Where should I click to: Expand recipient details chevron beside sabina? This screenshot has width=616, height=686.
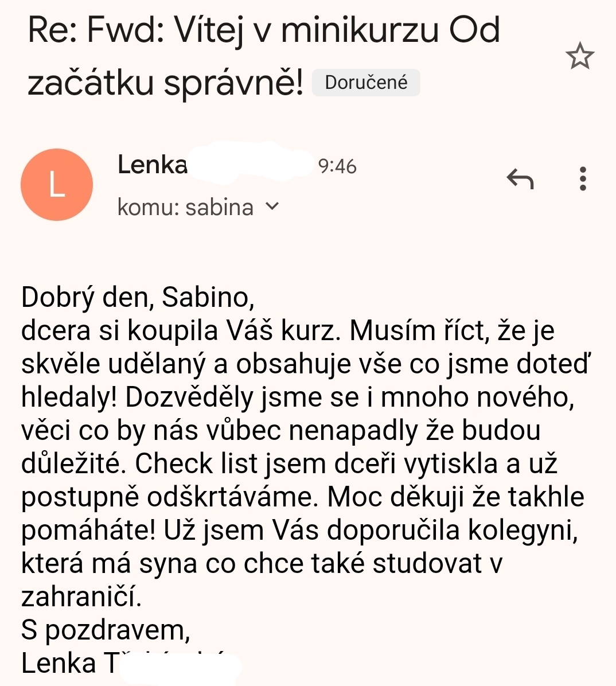coord(273,206)
